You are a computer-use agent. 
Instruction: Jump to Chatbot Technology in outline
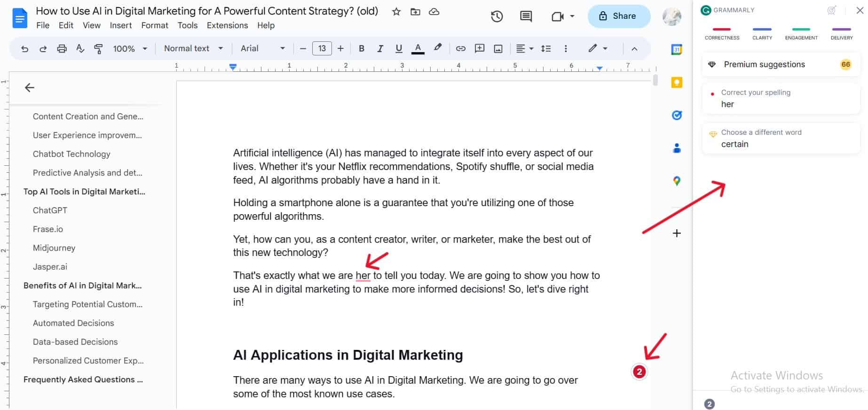(71, 154)
